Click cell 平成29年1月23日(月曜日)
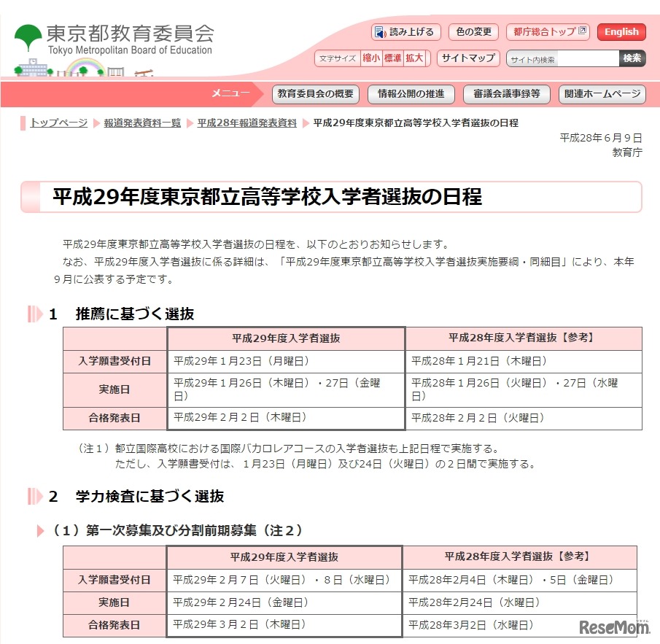Image resolution: width=660 pixels, height=644 pixels. (x=286, y=361)
